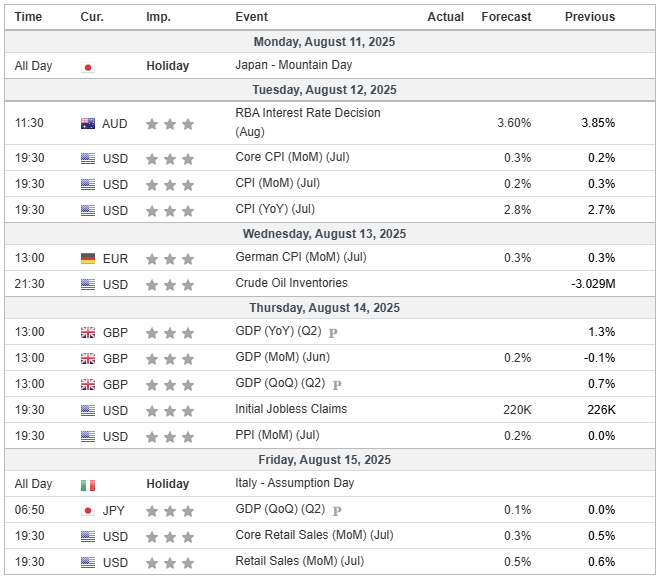Viewport: 659px width, 577px height.
Task: Click the US flag in Crude Oil Inventories row
Action: 88,285
